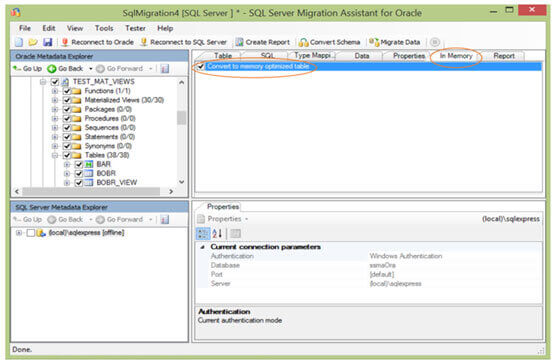The height and width of the screenshot is (363, 554).
Task: Click Oracle explorer scroll down arrow
Action: tap(182, 182)
